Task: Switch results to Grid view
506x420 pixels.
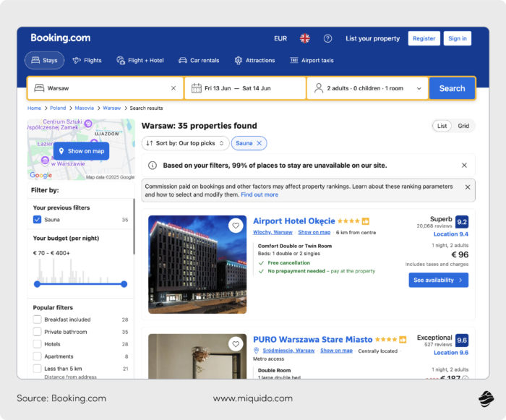Action: tap(463, 126)
